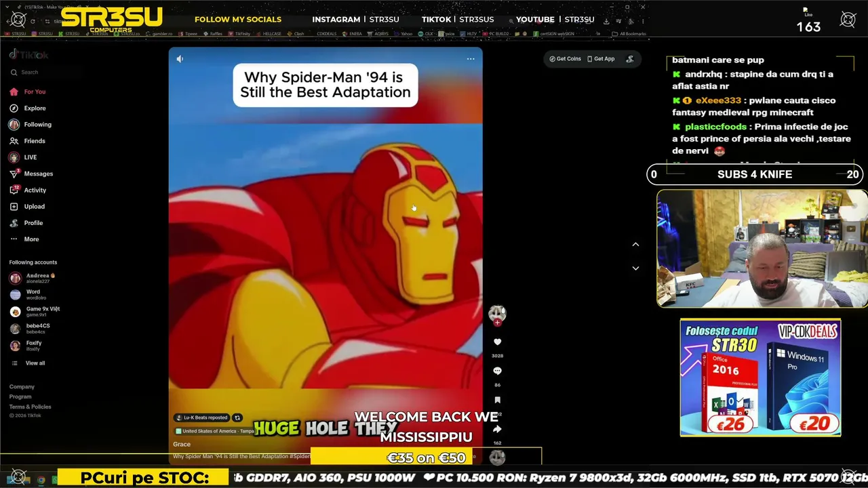Expand the Program footer section
The height and width of the screenshot is (488, 868).
click(20, 397)
